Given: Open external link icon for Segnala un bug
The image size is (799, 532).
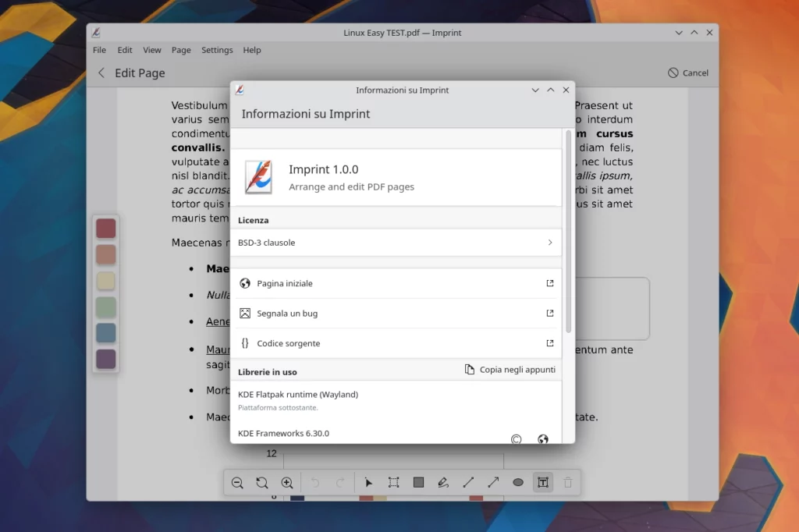Looking at the screenshot, I should [x=550, y=314].
